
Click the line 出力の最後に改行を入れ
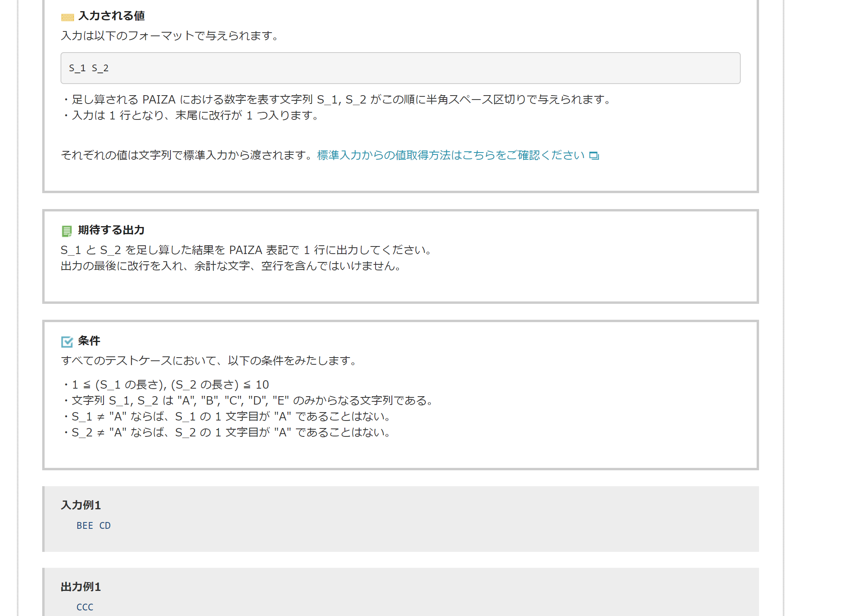(x=231, y=266)
